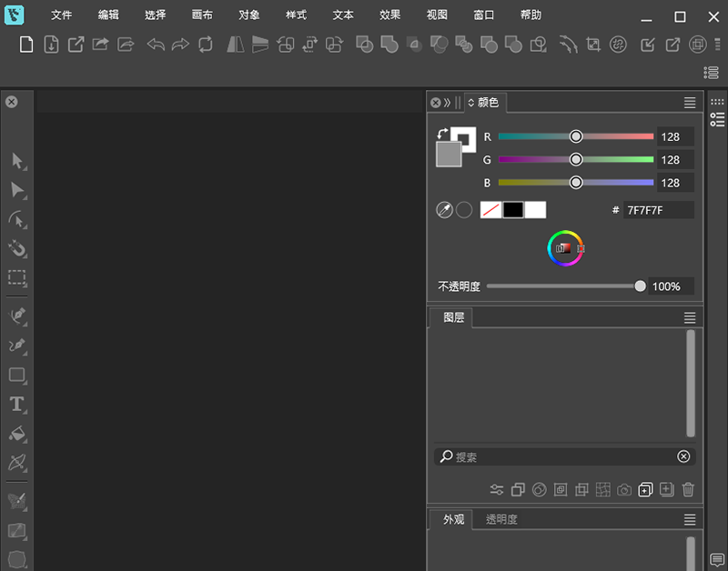The image size is (728, 571).
Task: Select the magnet snapping tool
Action: pyautogui.click(x=17, y=248)
